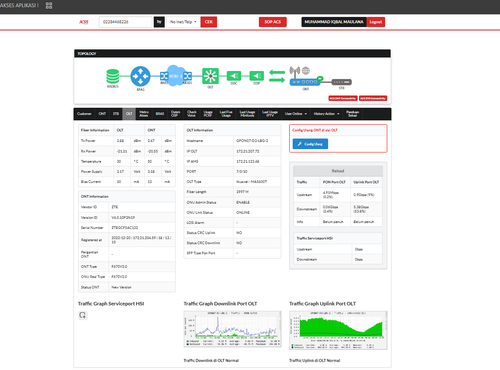The width and height of the screenshot is (500, 370).
Task: Open the Metro Akses tab
Action: [144, 114]
